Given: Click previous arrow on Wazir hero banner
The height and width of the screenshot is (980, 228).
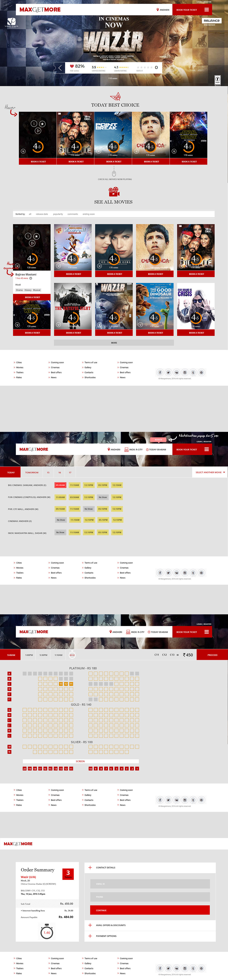Looking at the screenshot, I should [60, 68].
